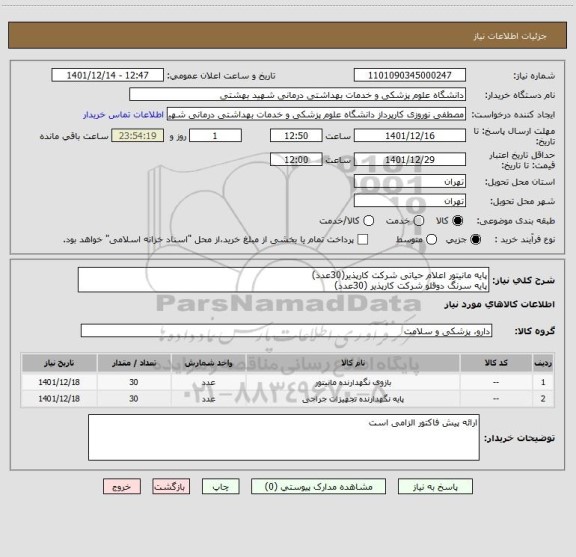Select the خدمت radio button
Screen dimensions: 576x557
(419, 221)
